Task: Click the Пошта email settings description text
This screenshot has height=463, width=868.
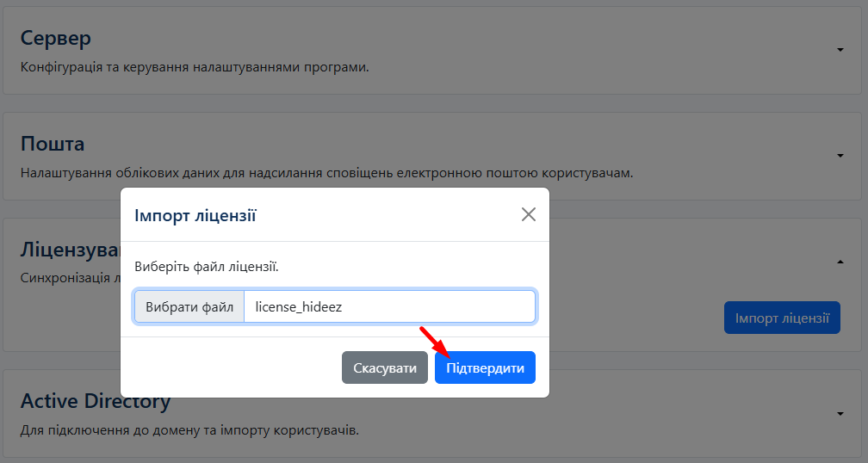Action: tap(326, 172)
